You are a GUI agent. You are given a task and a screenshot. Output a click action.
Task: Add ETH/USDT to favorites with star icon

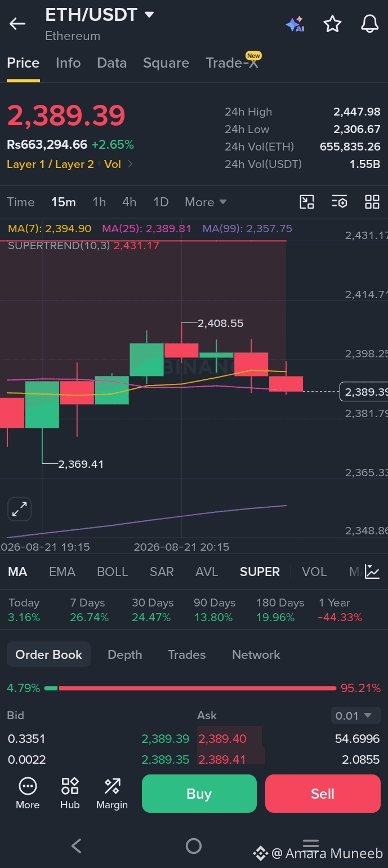click(x=332, y=24)
